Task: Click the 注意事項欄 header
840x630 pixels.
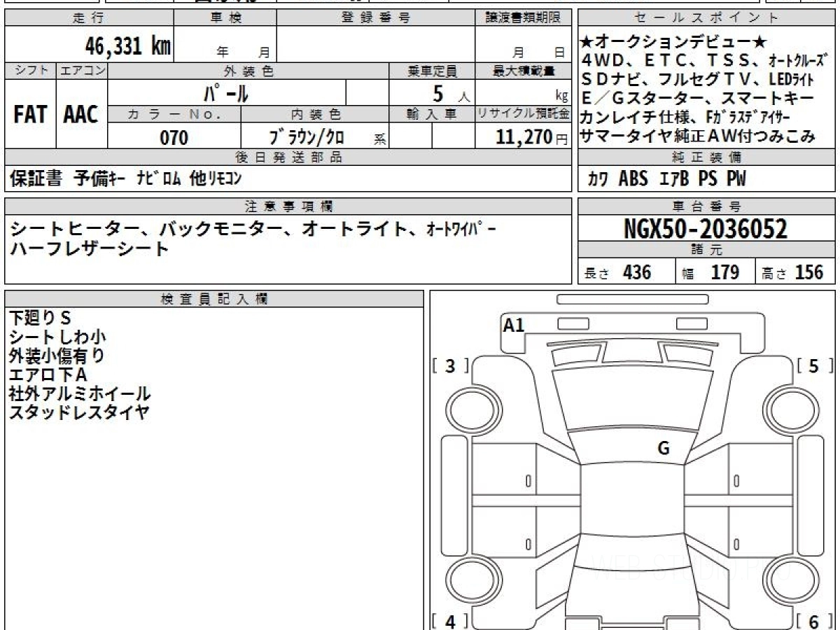Action: coord(288,206)
